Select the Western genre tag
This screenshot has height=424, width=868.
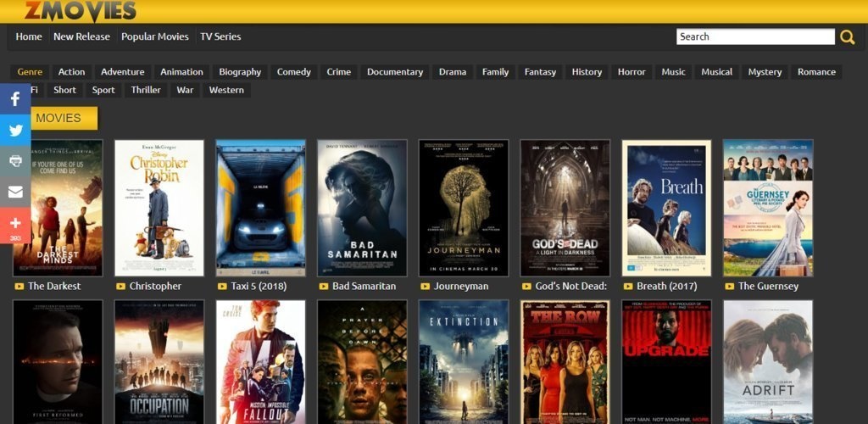226,90
